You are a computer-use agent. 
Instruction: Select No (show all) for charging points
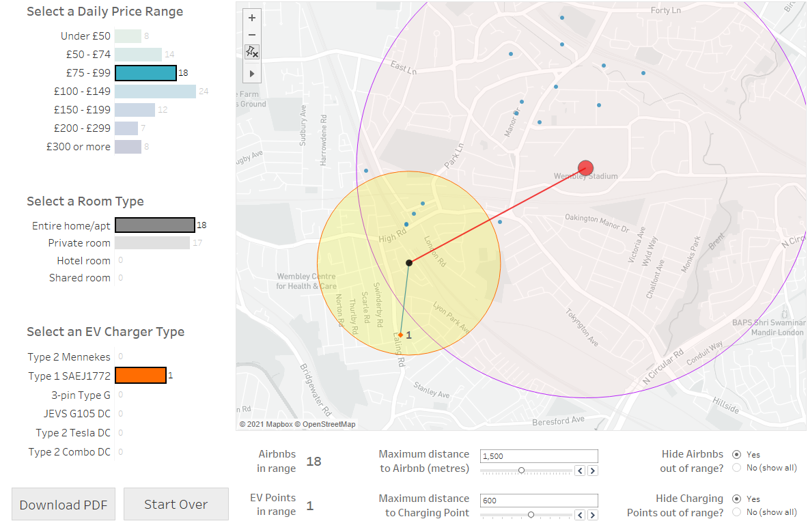[736, 512]
